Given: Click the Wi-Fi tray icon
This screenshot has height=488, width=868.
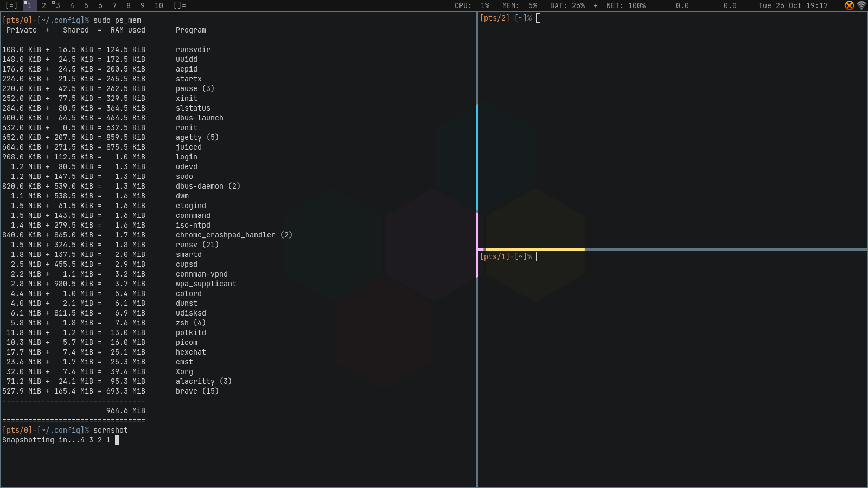Looking at the screenshot, I should click(861, 5).
